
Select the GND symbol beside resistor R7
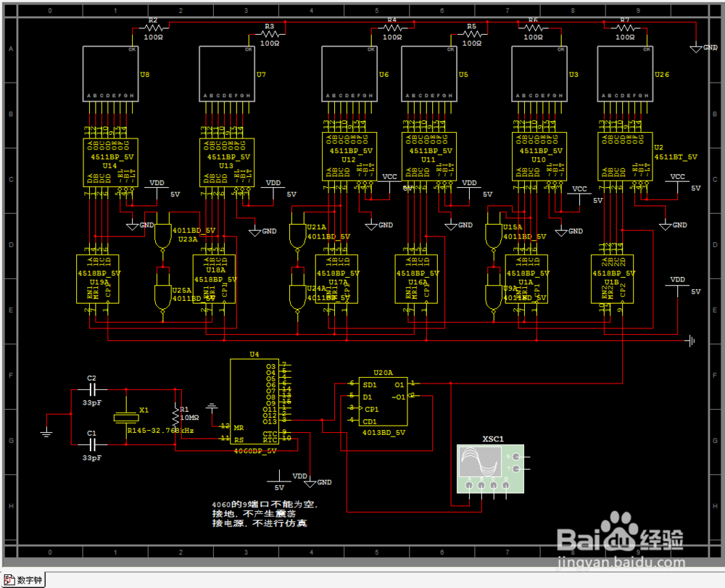[696, 48]
